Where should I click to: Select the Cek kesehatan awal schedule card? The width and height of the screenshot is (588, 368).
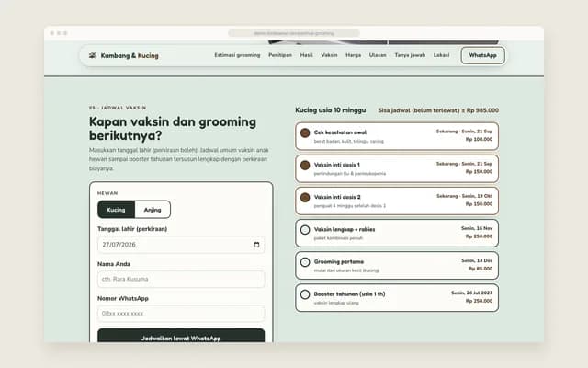coord(397,136)
